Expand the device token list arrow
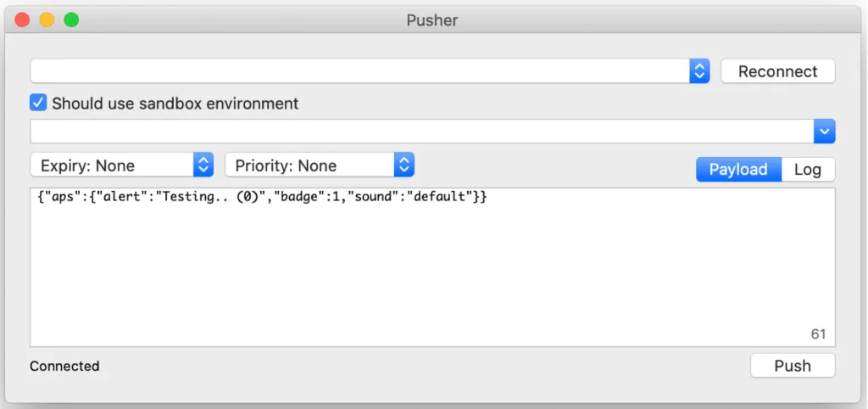 pos(825,132)
